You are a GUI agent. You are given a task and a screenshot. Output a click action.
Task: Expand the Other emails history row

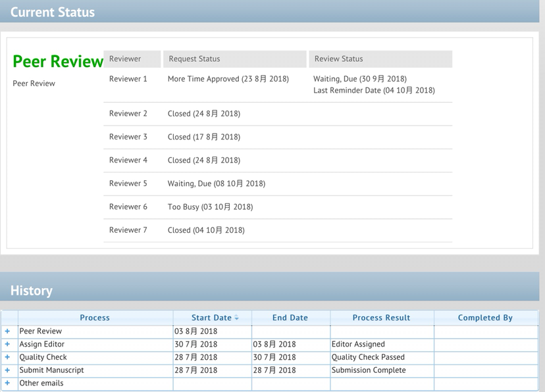pos(7,383)
